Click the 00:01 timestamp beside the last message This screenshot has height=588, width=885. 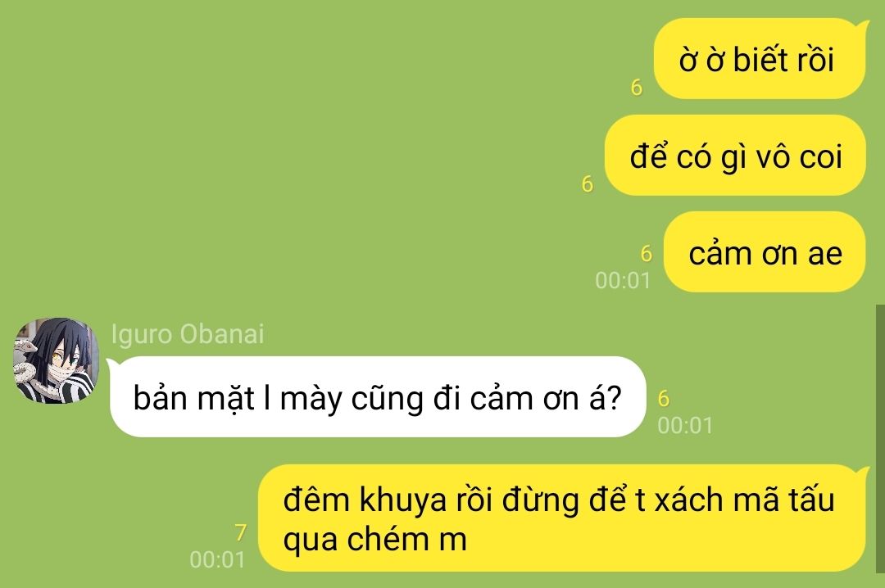click(x=217, y=559)
